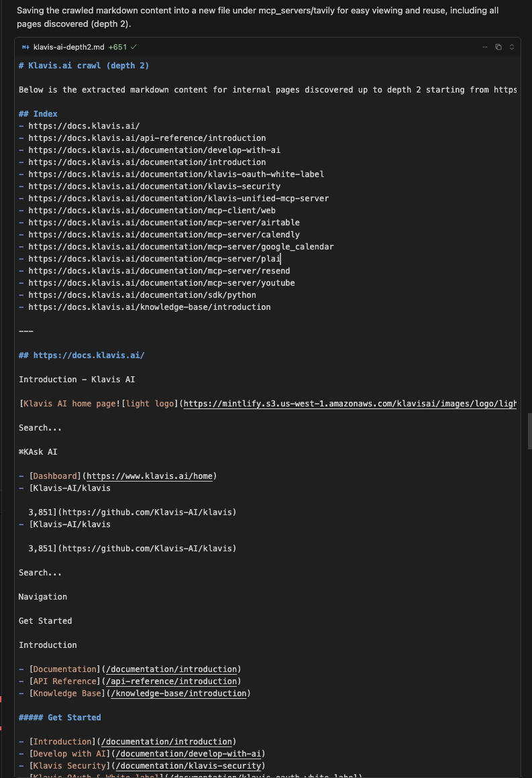Image resolution: width=532 pixels, height=778 pixels.
Task: Open the ellipsis overflow menu in the file header
Action: click(x=484, y=47)
